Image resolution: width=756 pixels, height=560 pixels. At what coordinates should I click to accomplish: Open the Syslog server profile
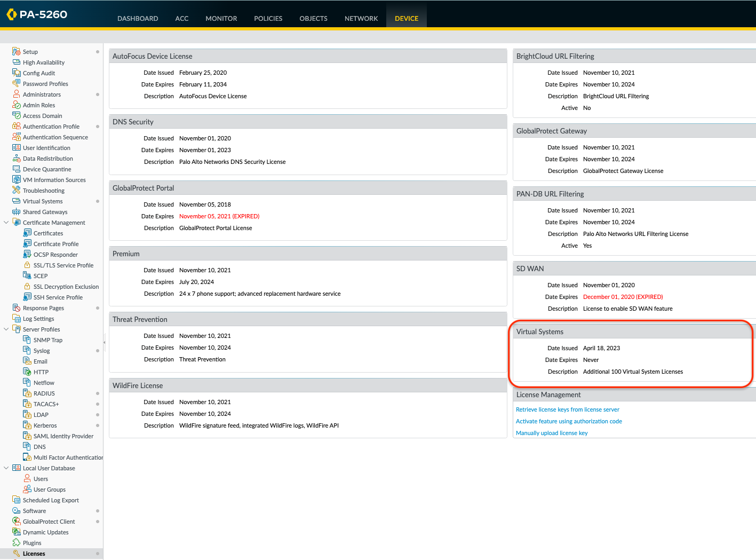pyautogui.click(x=42, y=351)
